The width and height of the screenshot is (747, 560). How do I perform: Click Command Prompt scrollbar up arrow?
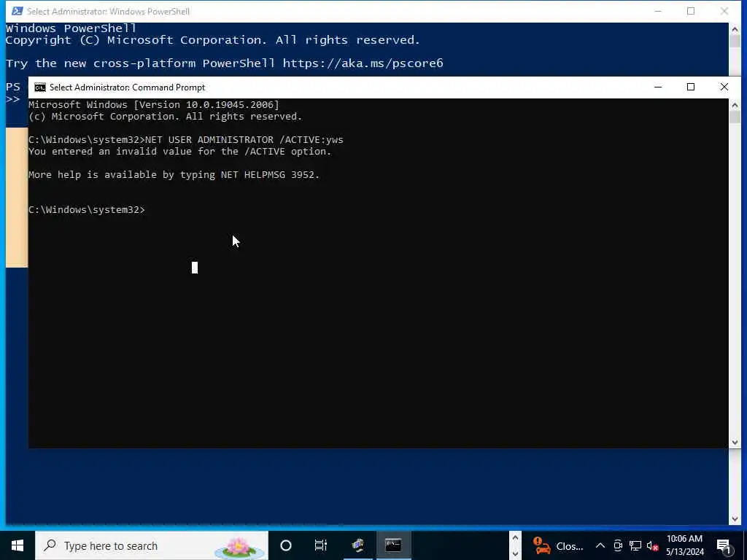tap(735, 105)
